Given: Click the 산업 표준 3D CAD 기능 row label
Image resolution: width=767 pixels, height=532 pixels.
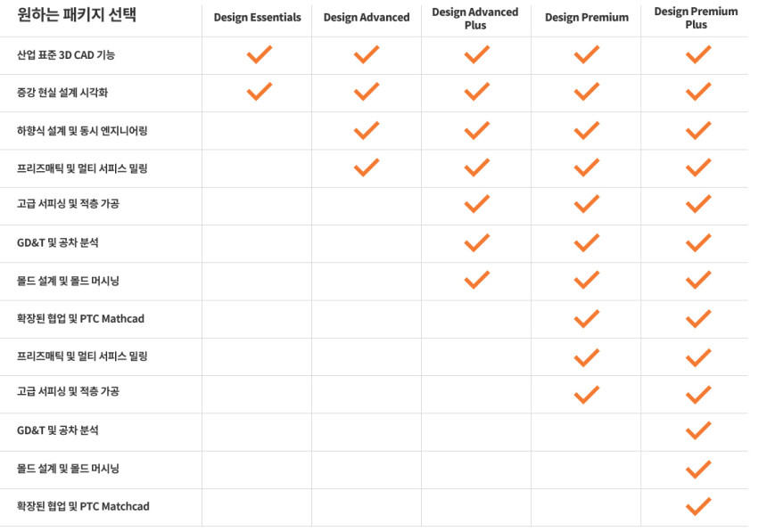Looking at the screenshot, I should (66, 55).
